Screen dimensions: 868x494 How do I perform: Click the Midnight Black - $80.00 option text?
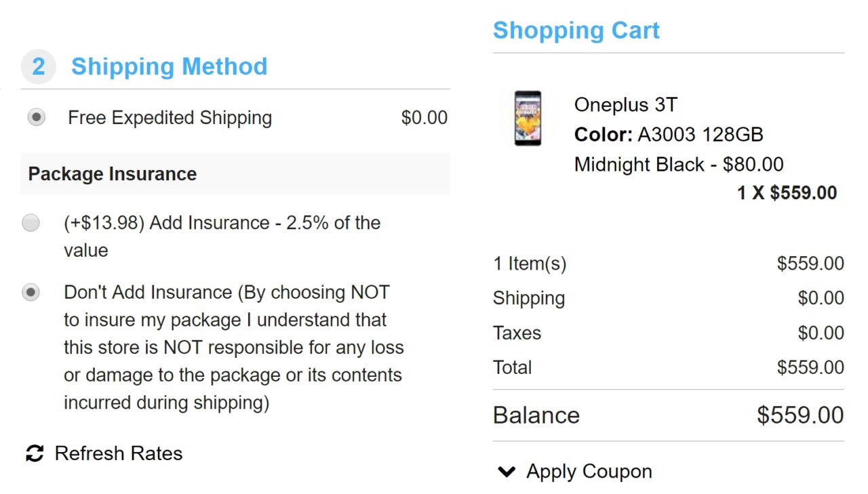(x=678, y=165)
